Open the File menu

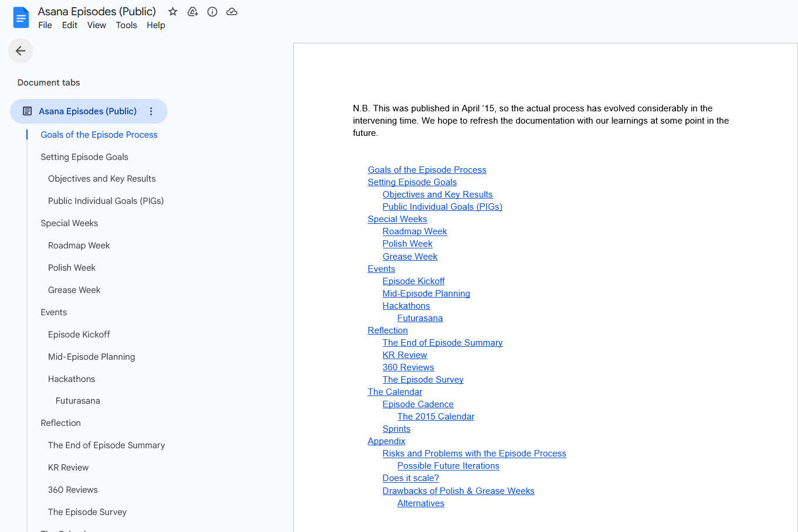tap(45, 25)
